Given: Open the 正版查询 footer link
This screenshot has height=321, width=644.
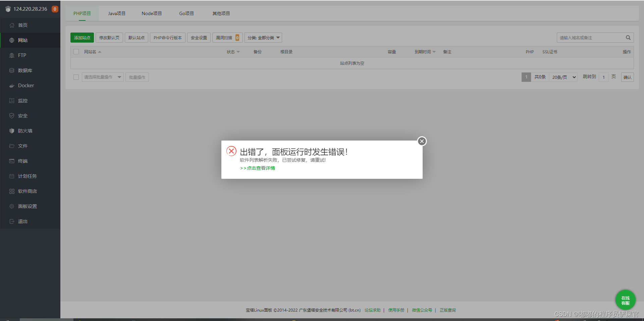Looking at the screenshot, I should coord(448,310).
